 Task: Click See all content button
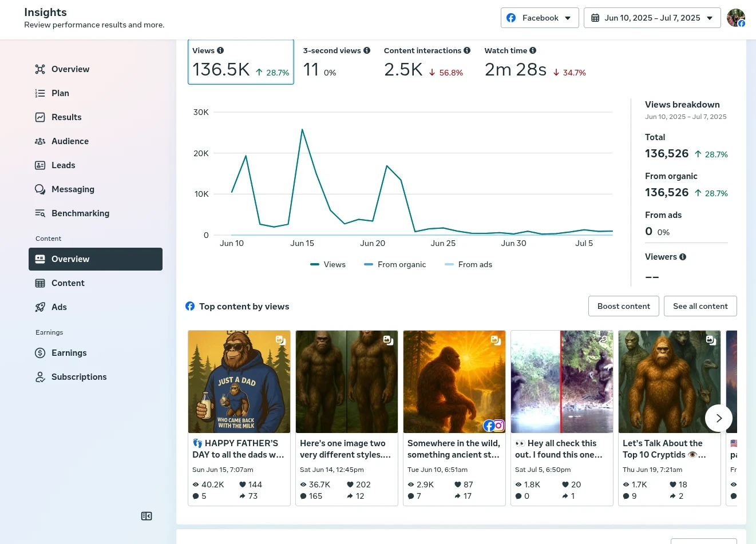[700, 306]
